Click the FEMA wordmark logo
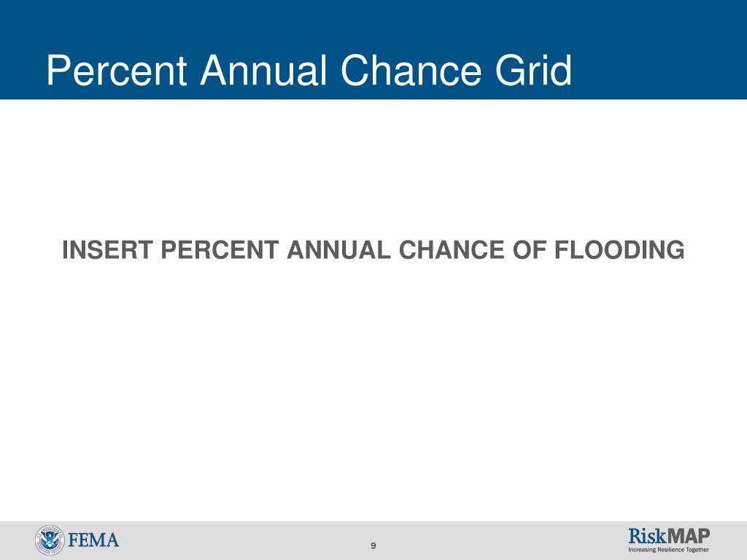Image resolution: width=747 pixels, height=560 pixels. 93,540
